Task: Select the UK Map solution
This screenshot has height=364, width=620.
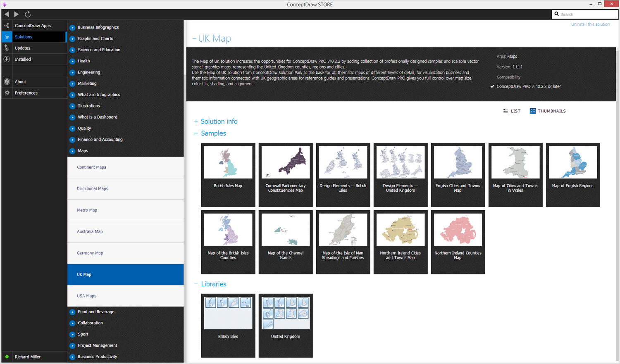Action: (125, 275)
